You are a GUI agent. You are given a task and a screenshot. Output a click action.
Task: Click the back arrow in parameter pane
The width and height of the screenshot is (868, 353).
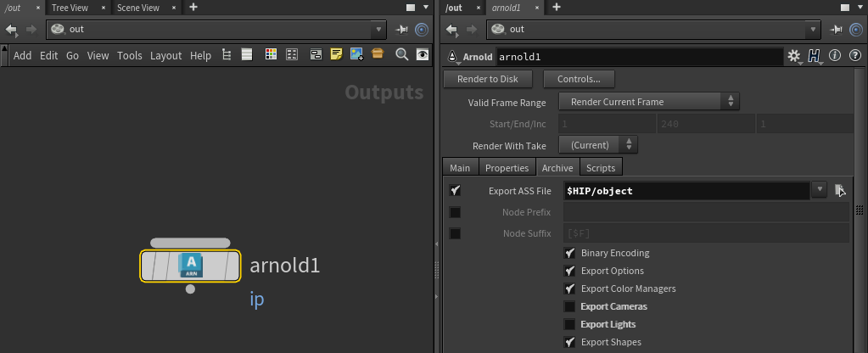[452, 30]
